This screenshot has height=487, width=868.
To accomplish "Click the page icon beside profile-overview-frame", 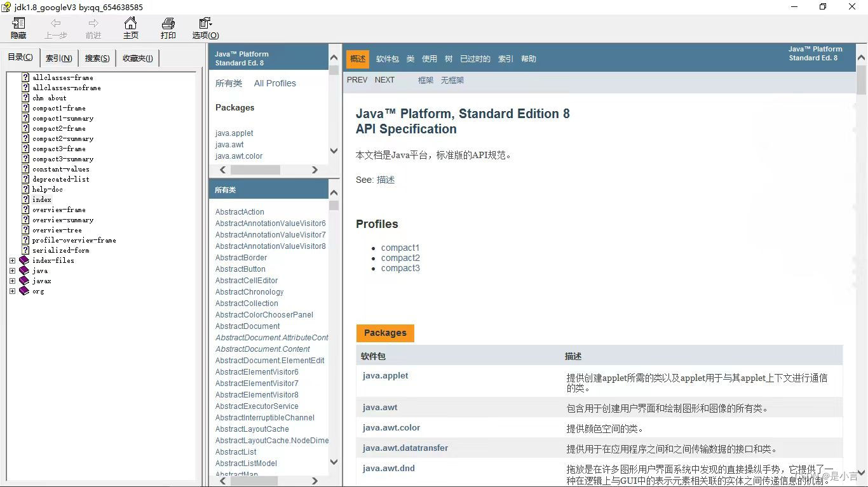I will [x=25, y=240].
